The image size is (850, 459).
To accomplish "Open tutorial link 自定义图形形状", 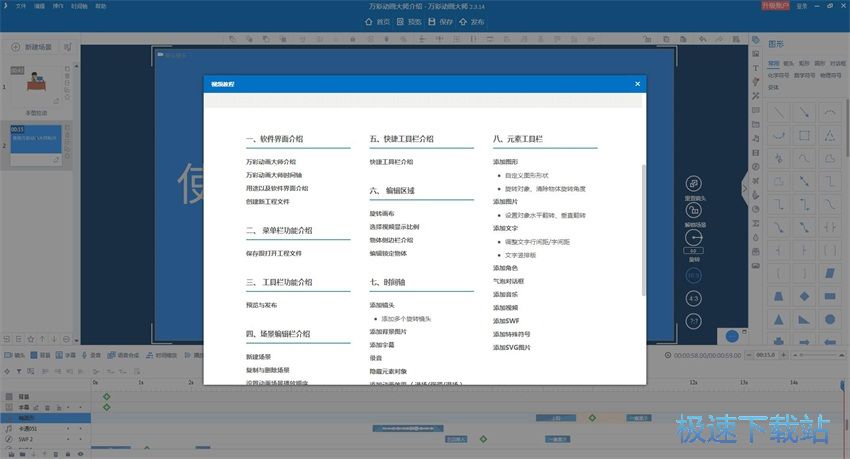I will pyautogui.click(x=526, y=176).
